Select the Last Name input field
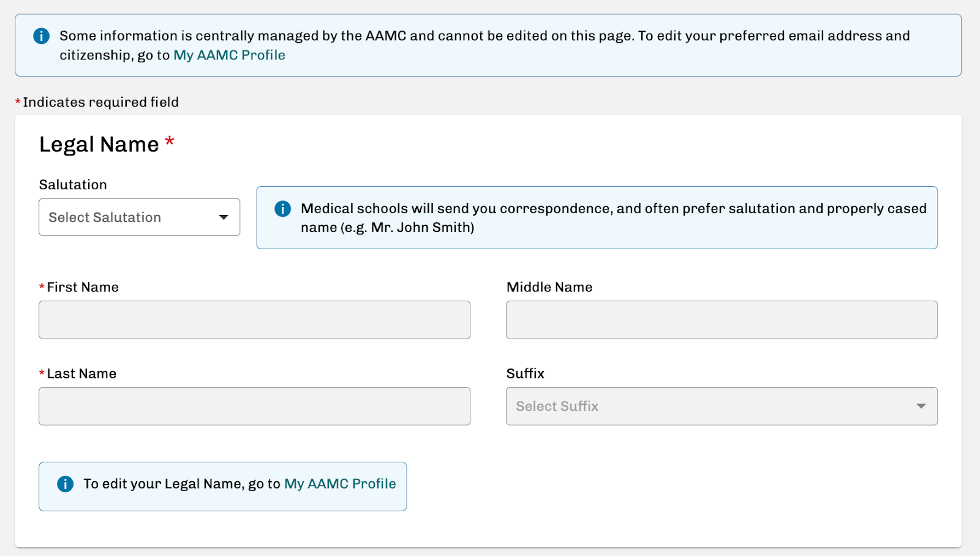 coord(254,406)
